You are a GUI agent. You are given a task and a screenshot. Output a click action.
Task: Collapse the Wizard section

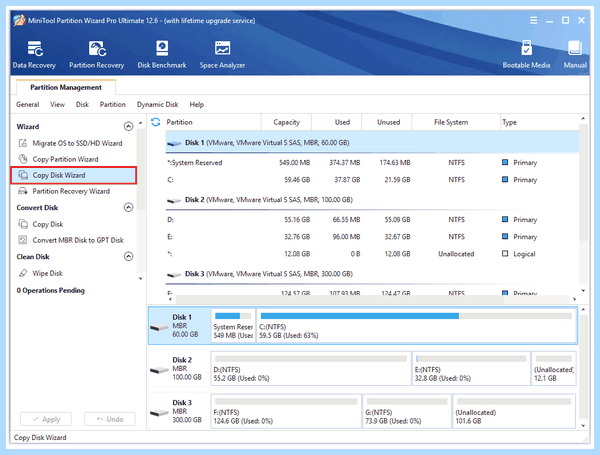(129, 126)
